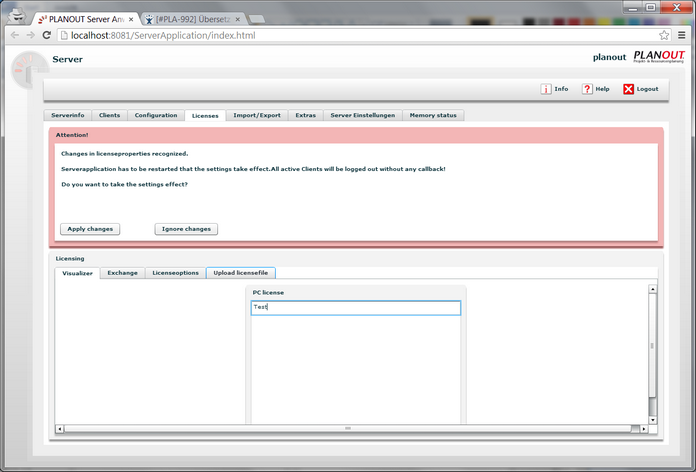This screenshot has width=696, height=472.
Task: Click the horizontal scrollbar left arrow
Action: click(59, 429)
